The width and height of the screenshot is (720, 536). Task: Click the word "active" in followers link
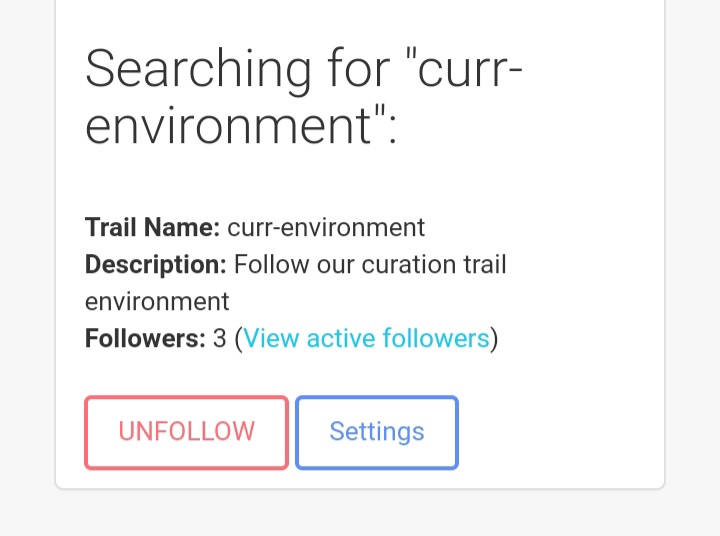pos(346,339)
